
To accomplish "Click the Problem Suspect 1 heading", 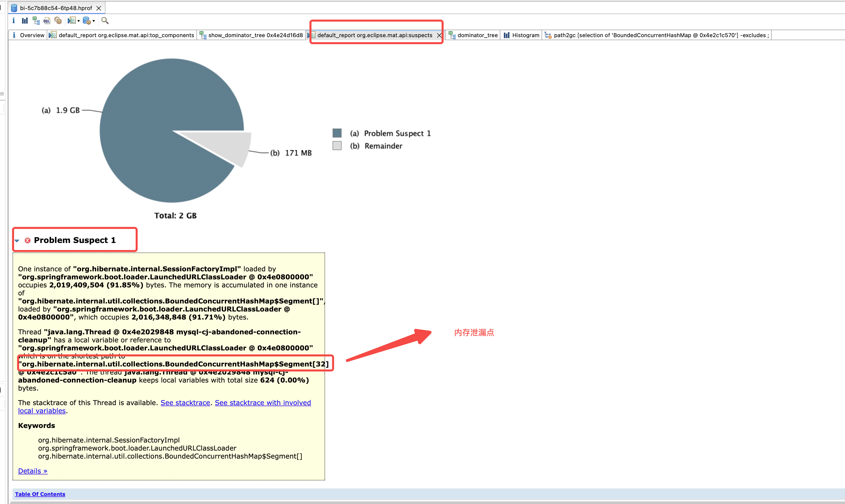I will pyautogui.click(x=75, y=240).
